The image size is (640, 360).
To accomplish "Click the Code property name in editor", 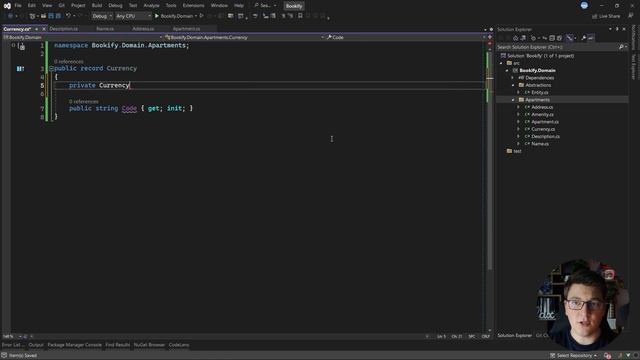I will point(129,108).
